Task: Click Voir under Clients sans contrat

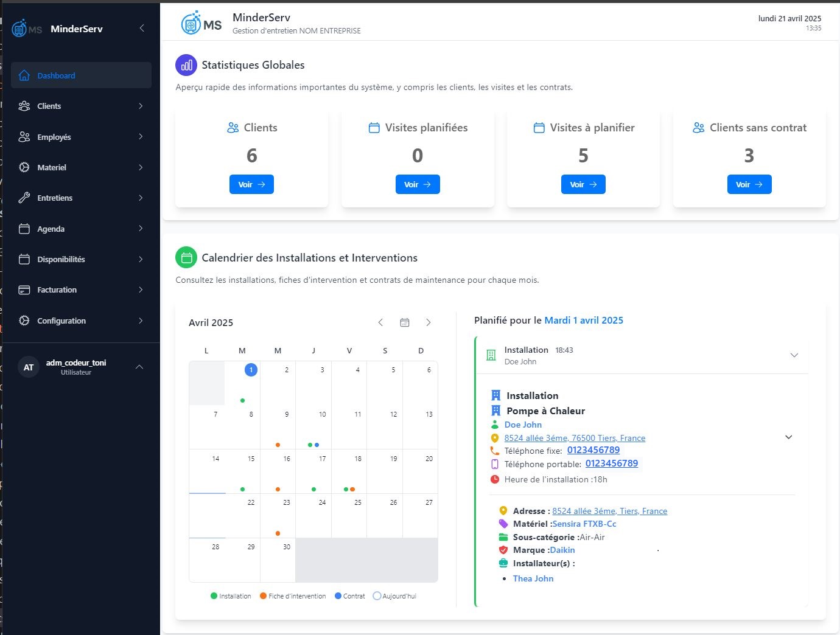Action: pos(749,184)
